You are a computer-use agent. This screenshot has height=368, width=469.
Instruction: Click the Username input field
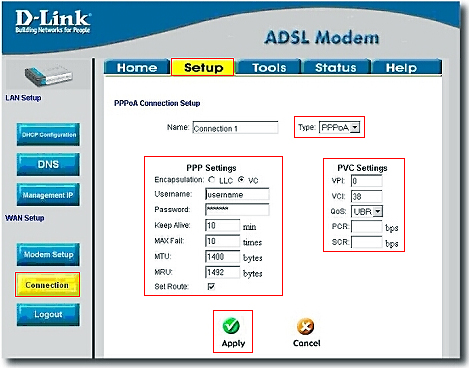pos(237,194)
